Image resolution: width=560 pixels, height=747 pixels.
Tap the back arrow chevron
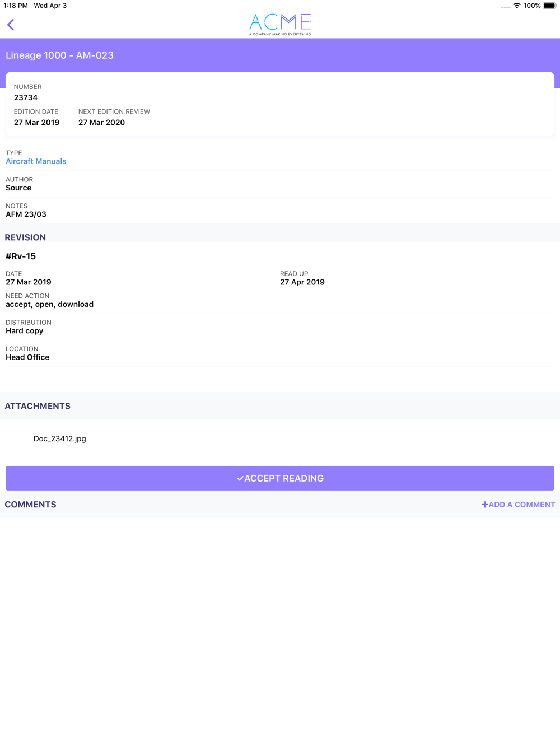tap(11, 25)
